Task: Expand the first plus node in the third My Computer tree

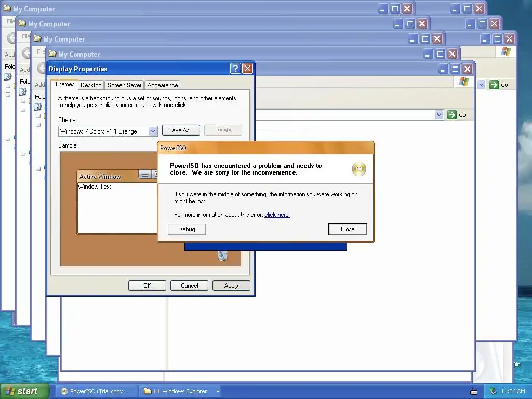Action: 38,116
